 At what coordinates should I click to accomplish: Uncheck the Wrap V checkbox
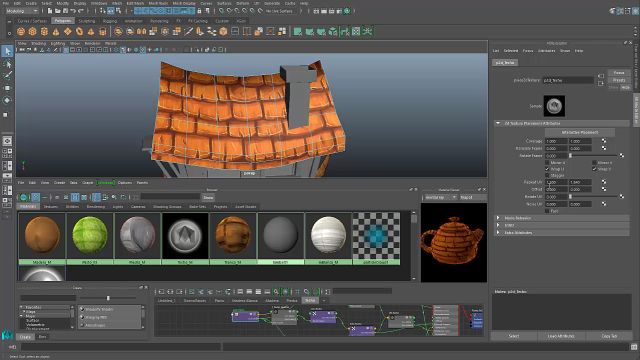[594, 169]
